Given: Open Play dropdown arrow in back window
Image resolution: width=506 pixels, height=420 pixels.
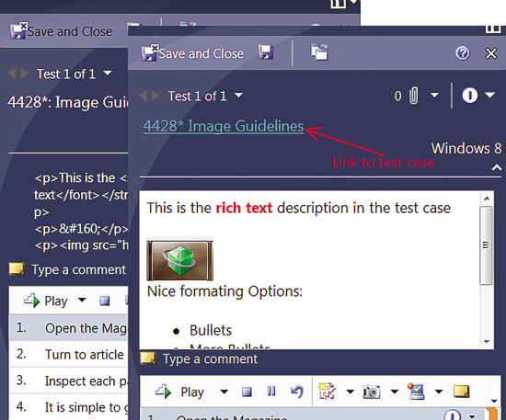Looking at the screenshot, I should (82, 301).
